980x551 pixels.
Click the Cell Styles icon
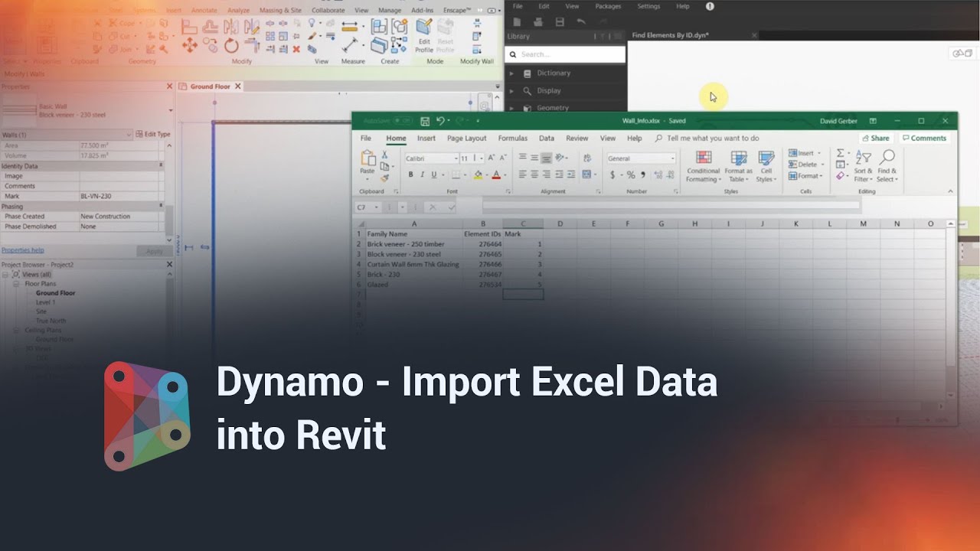tap(766, 158)
